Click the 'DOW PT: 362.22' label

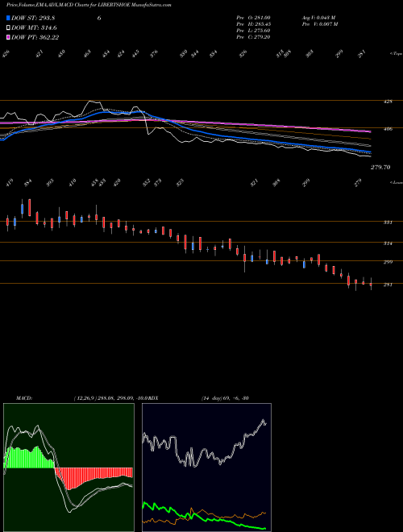(x=35, y=37)
